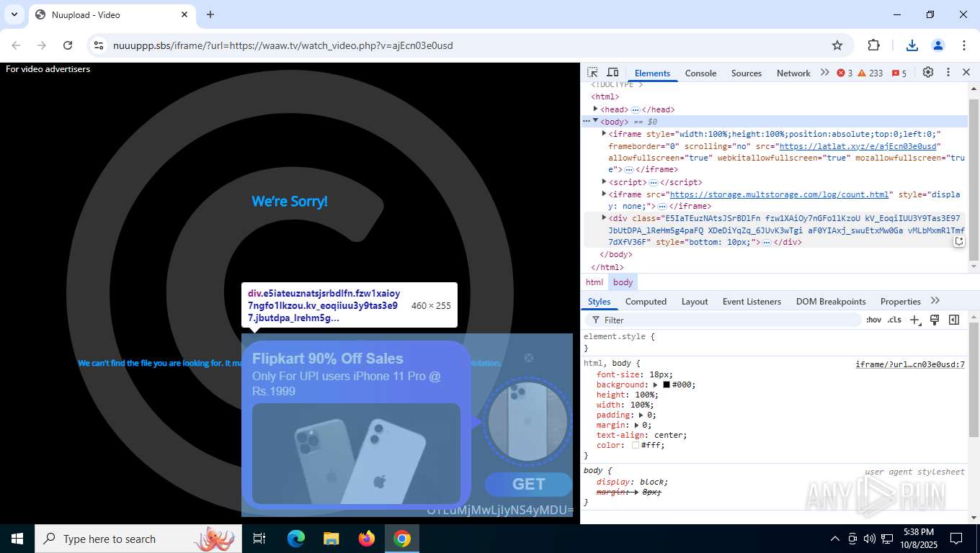Toggle the device toolbar icon
The width and height of the screenshot is (980, 553).
click(612, 73)
